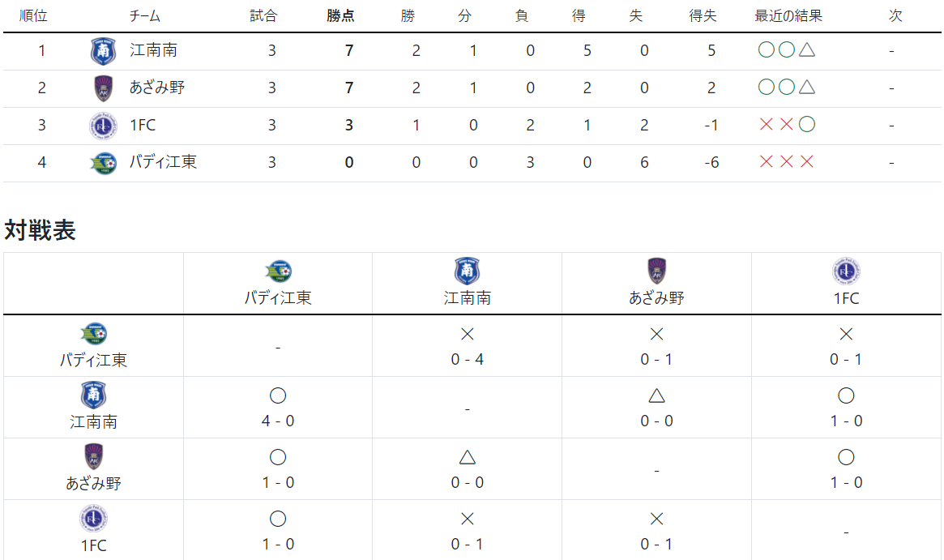Screen dimensions: 944x560
Task: Click the バディ江東 crest in the matrix column header
Action: click(x=278, y=271)
